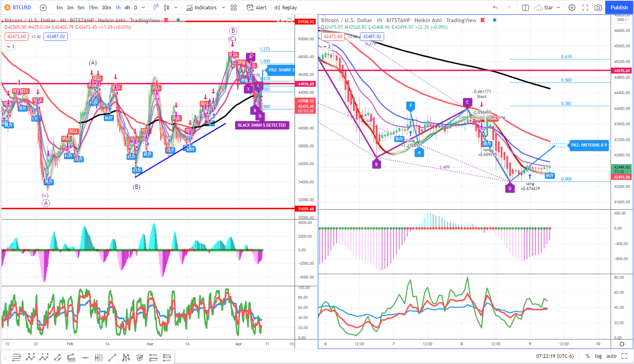
Task: Switch to the 1h timeframe
Action: pos(118,7)
